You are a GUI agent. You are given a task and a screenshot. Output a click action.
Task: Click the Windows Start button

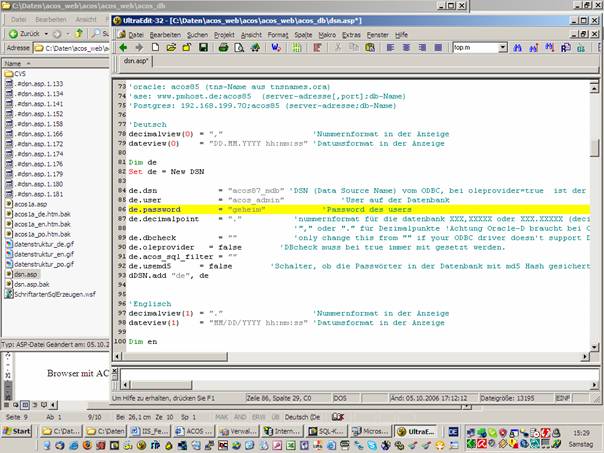17,431
